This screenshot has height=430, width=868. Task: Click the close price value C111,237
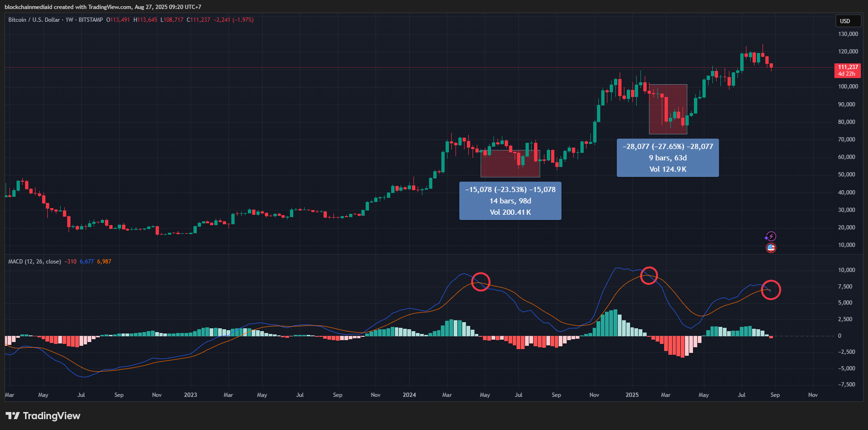199,20
